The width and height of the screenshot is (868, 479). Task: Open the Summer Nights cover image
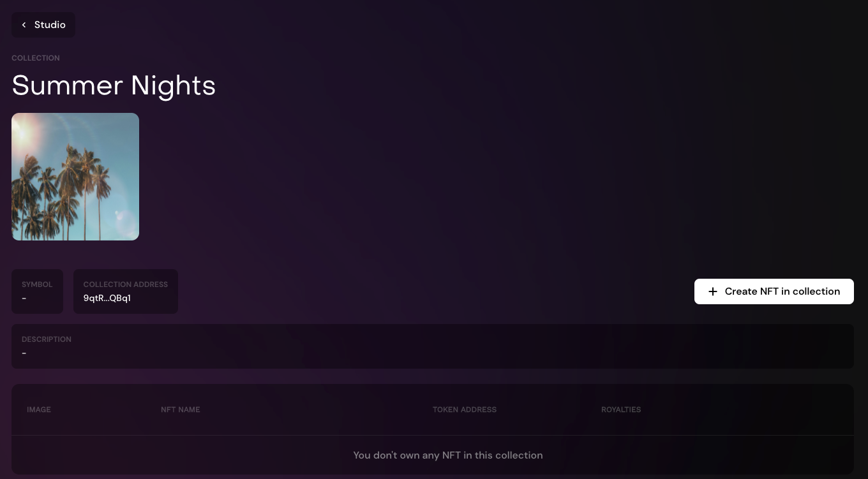click(75, 177)
